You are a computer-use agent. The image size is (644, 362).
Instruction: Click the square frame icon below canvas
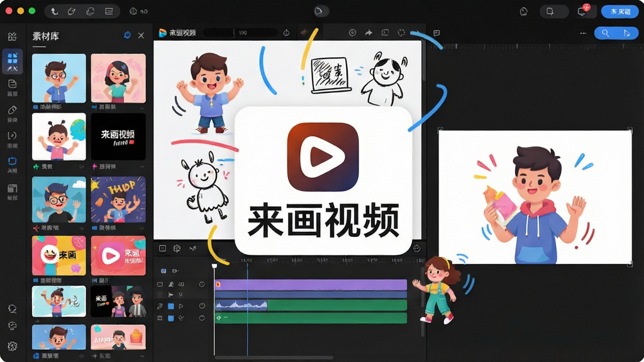162,248
